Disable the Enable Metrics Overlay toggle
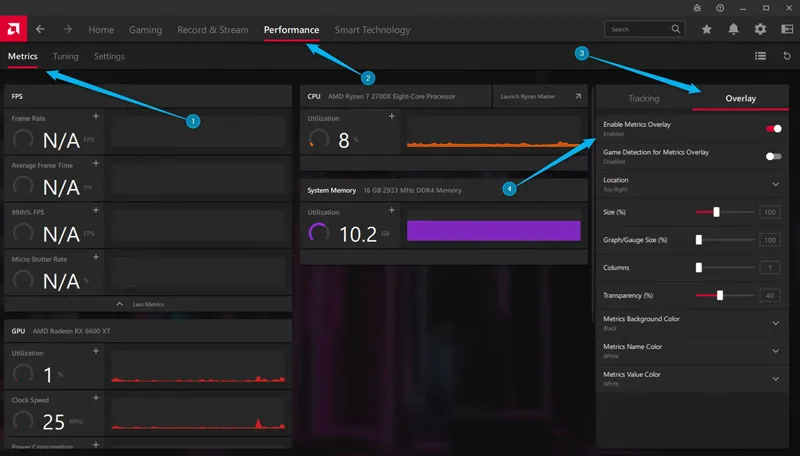Viewport: 800px width, 456px height. (x=773, y=129)
